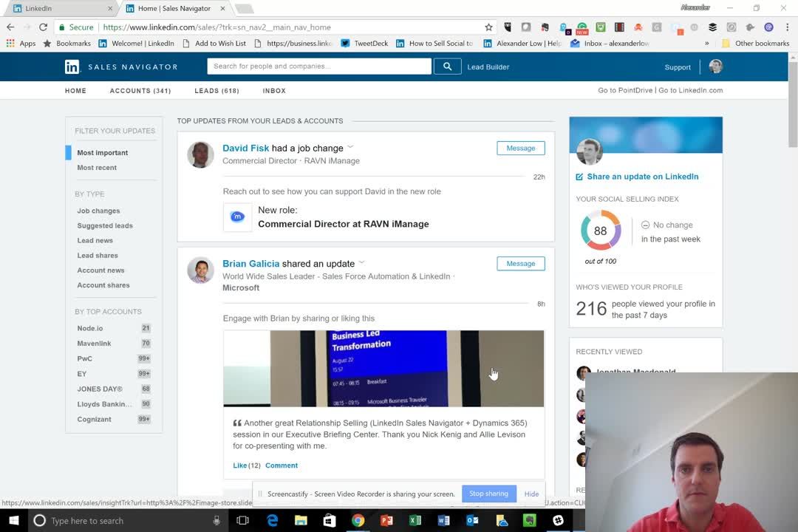Go to the HOME nav tab
The height and width of the screenshot is (532, 798).
(75, 91)
